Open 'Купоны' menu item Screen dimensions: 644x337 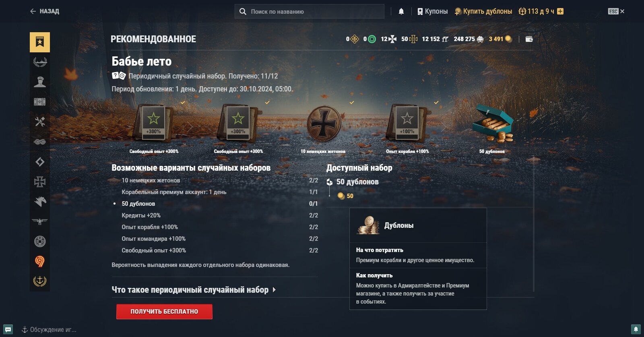click(433, 11)
